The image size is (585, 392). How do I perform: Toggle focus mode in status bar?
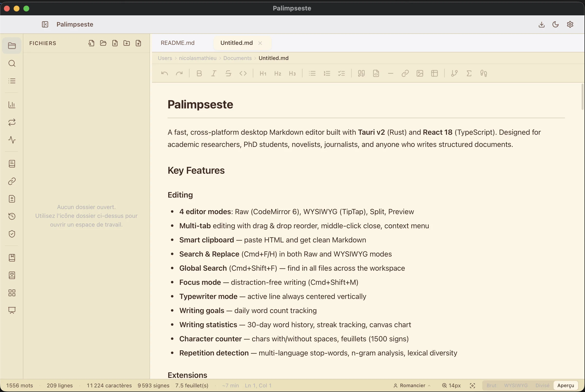472,385
